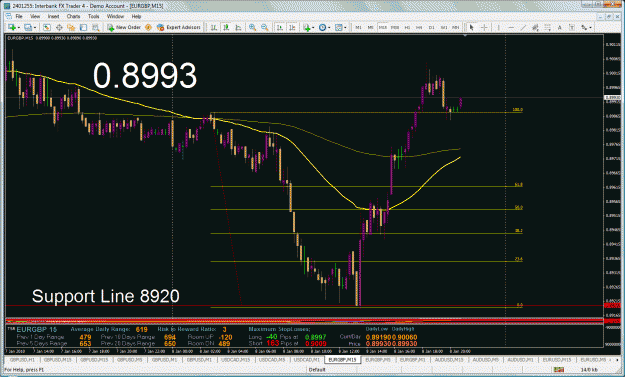Image resolution: width=625 pixels, height=377 pixels.
Task: Select the MN timeframe button
Action: click(456, 27)
